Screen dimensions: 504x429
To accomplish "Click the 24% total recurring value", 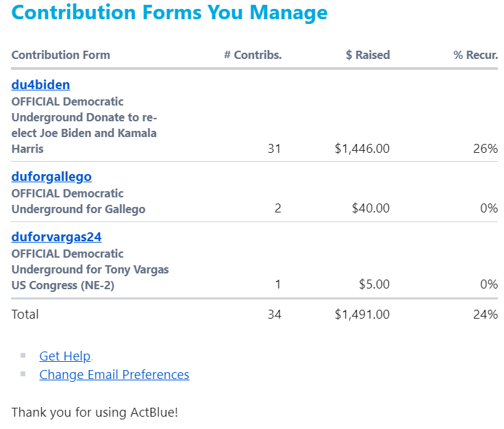I will point(486,314).
